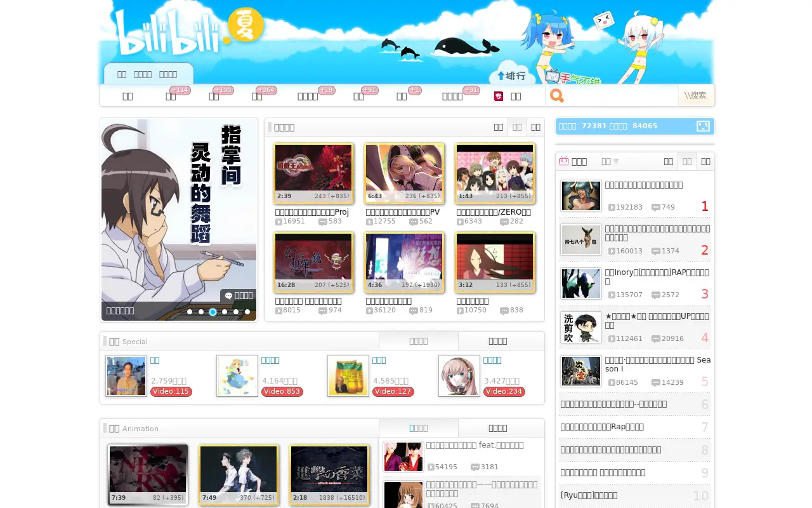
Task: Open rank 2 donkey thumbnail in ranking
Action: pos(580,239)
